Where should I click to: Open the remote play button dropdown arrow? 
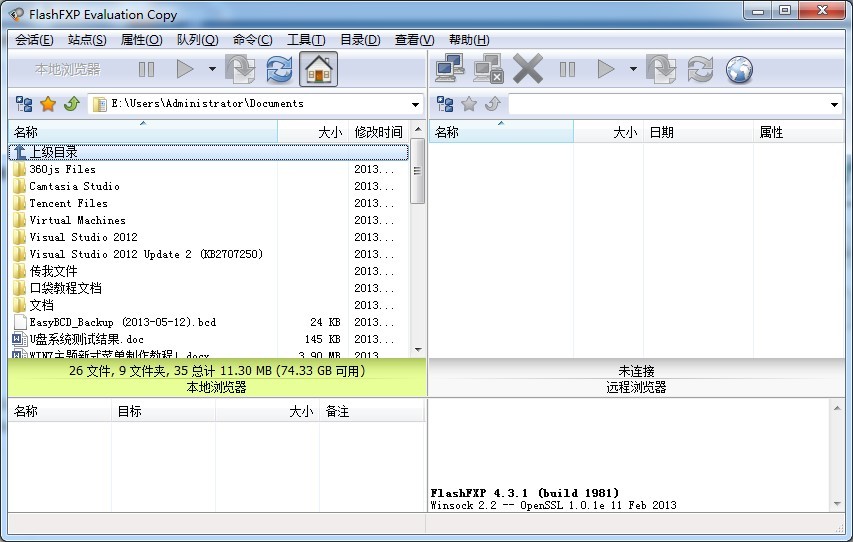coord(633,69)
